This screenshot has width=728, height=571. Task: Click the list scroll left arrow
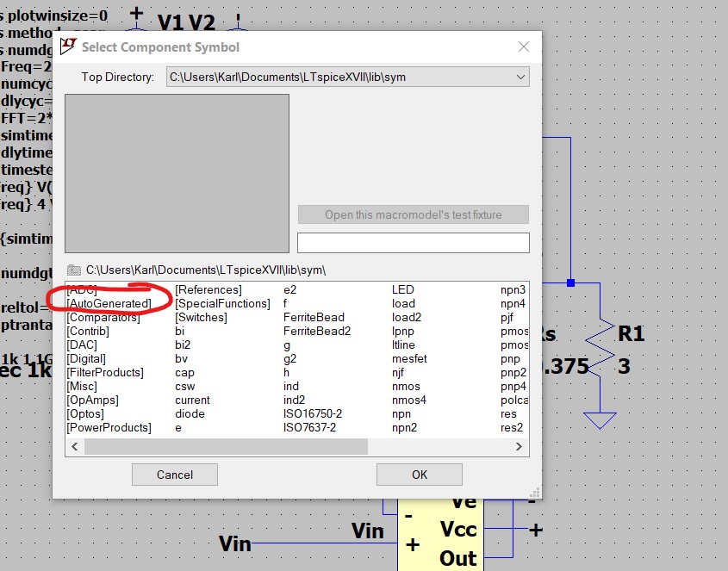tap(74, 447)
